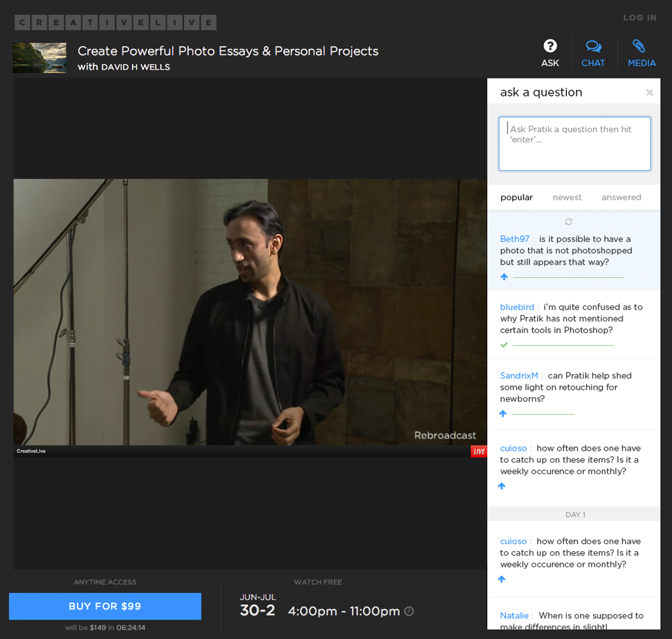Image resolution: width=672 pixels, height=639 pixels.
Task: Click the WATCH FREE heading
Action: tap(318, 582)
